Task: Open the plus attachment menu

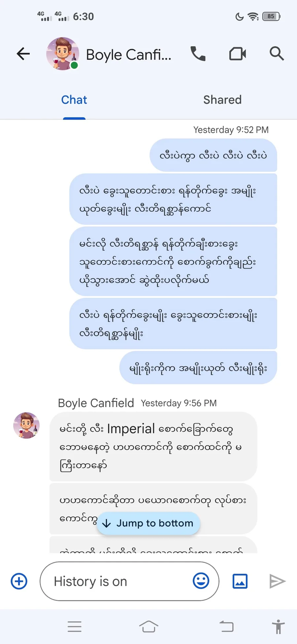Action: tap(19, 581)
